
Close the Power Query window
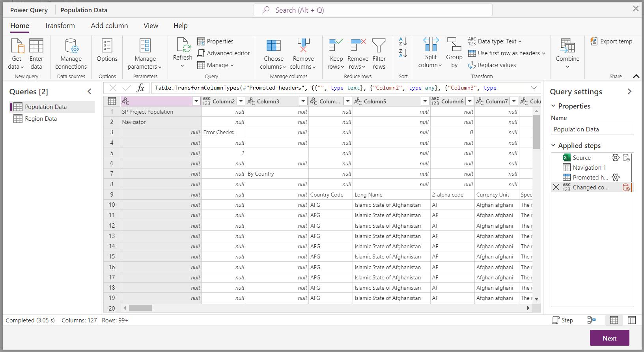click(636, 9)
